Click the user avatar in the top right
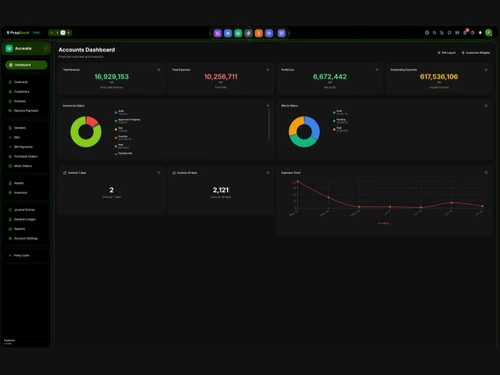The height and width of the screenshot is (375, 500). (x=488, y=33)
